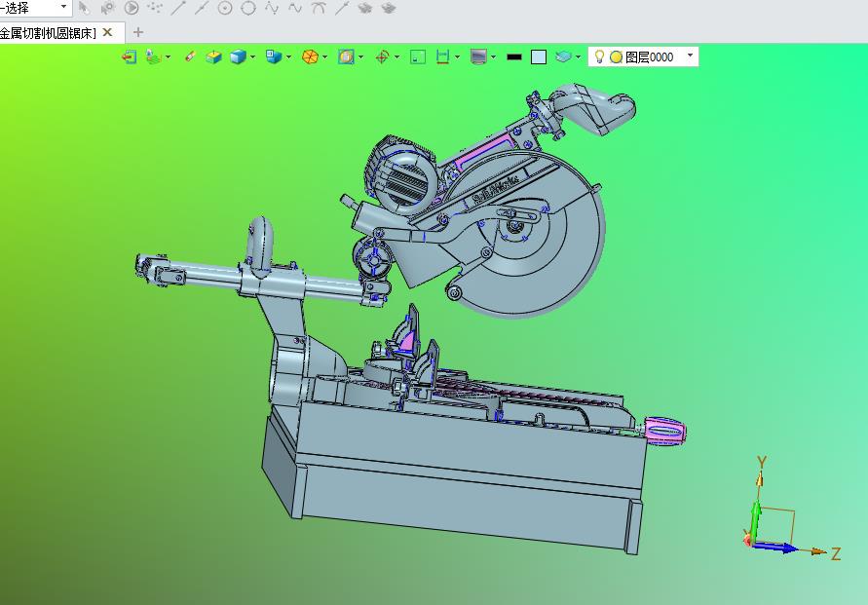The height and width of the screenshot is (605, 868).
Task: Open the 选择 filter dropdown
Action: [x=63, y=7]
